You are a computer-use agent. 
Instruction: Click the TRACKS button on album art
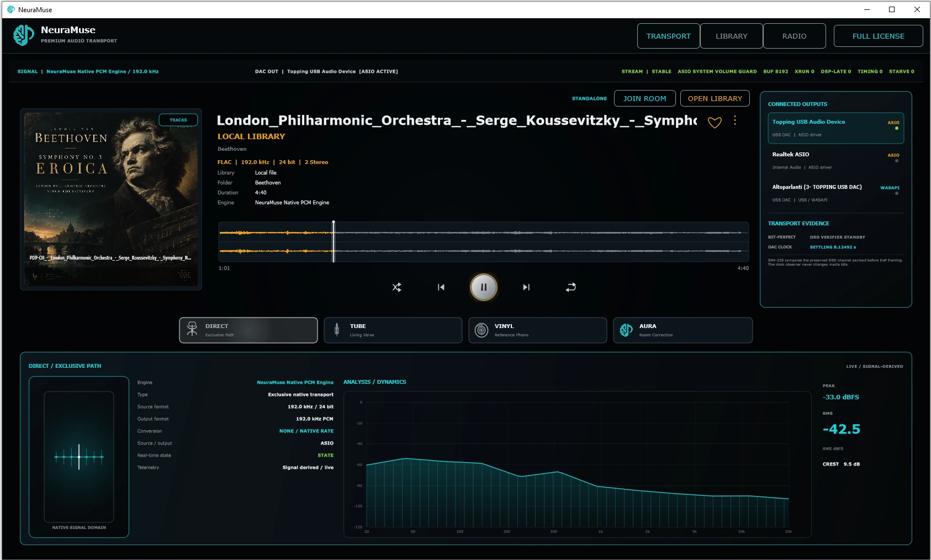(x=178, y=120)
